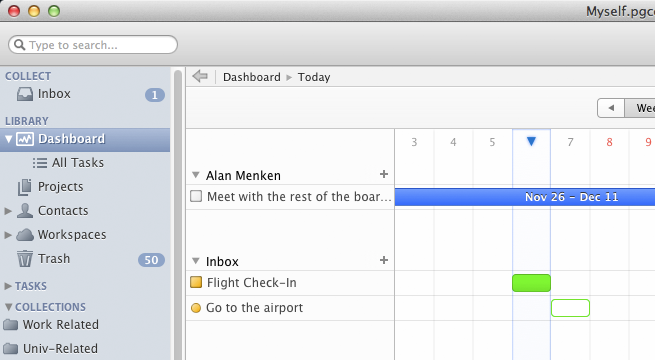
Task: Go to Dashboard in the breadcrumb
Action: (252, 77)
